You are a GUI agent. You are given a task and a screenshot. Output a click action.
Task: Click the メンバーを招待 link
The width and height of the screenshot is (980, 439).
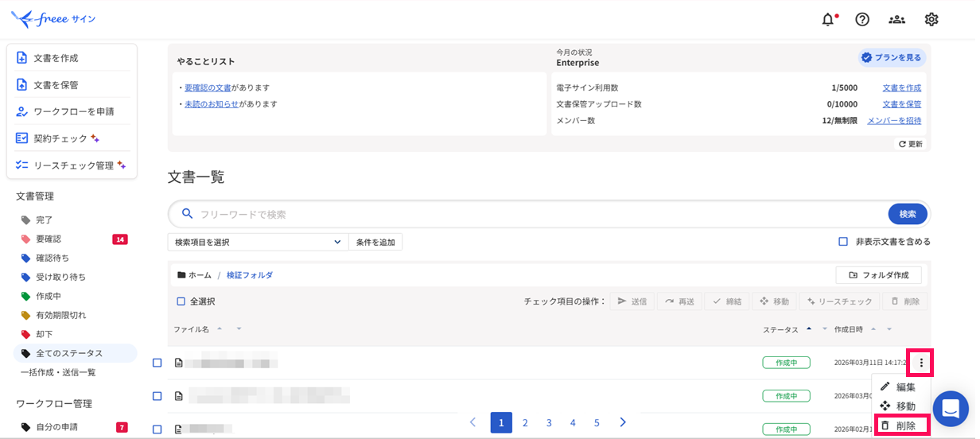tap(894, 121)
